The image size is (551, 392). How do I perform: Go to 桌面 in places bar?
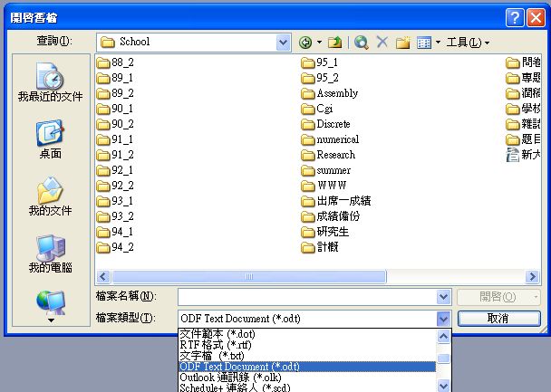click(50, 140)
